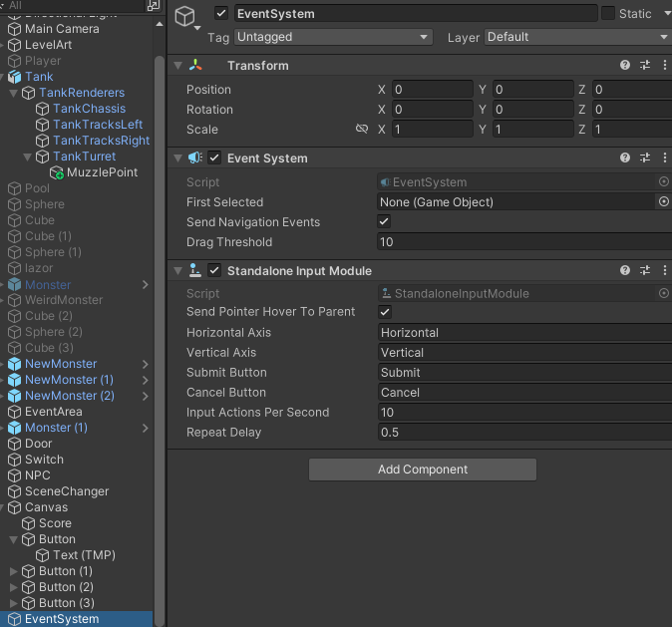Open the Layer dropdown showing Default
Image resolution: width=672 pixels, height=627 pixels.
[577, 37]
